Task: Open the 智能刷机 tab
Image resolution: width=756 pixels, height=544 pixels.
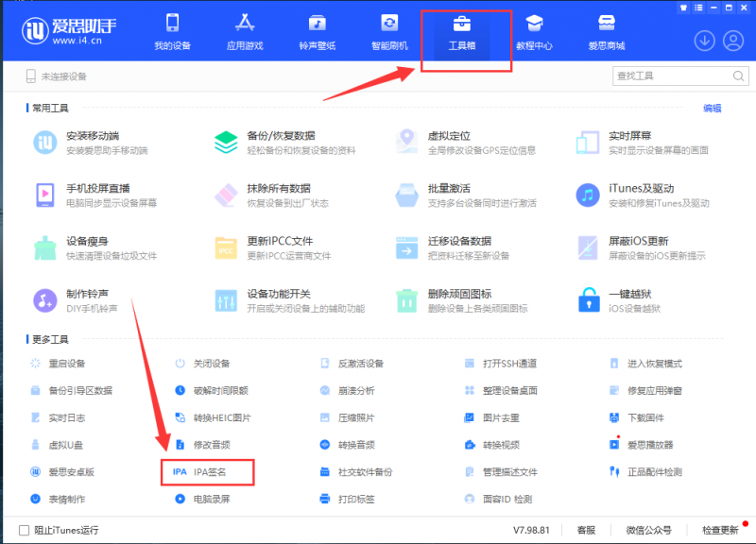Action: tap(389, 32)
